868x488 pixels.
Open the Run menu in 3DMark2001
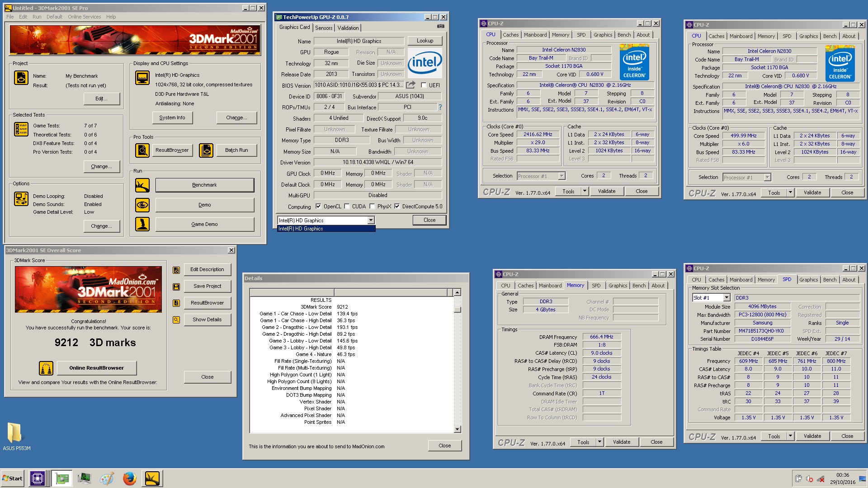pyautogui.click(x=37, y=17)
